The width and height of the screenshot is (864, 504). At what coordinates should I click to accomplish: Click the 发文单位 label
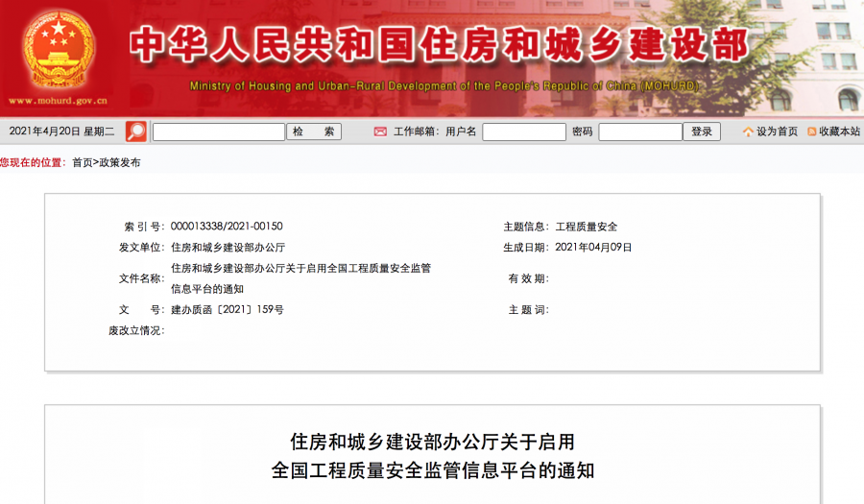(142, 248)
